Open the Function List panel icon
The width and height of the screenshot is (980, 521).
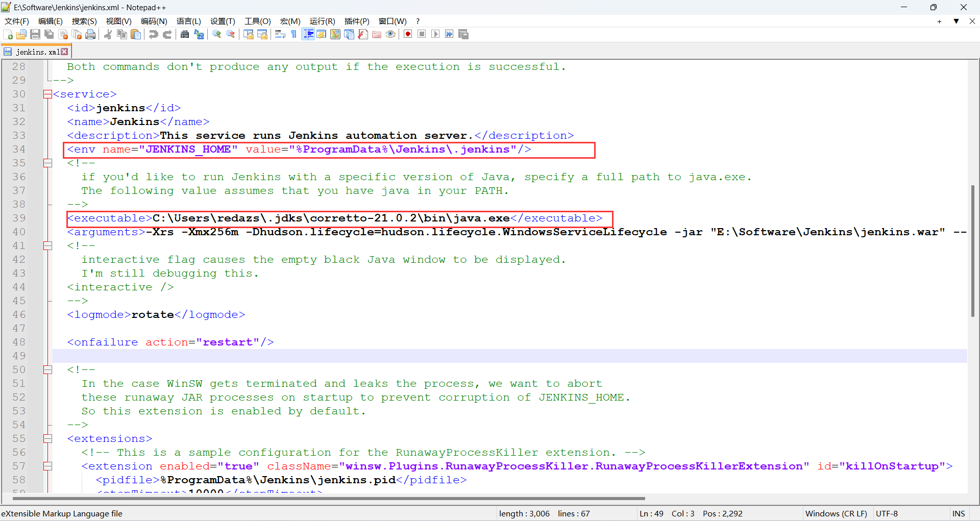(363, 34)
